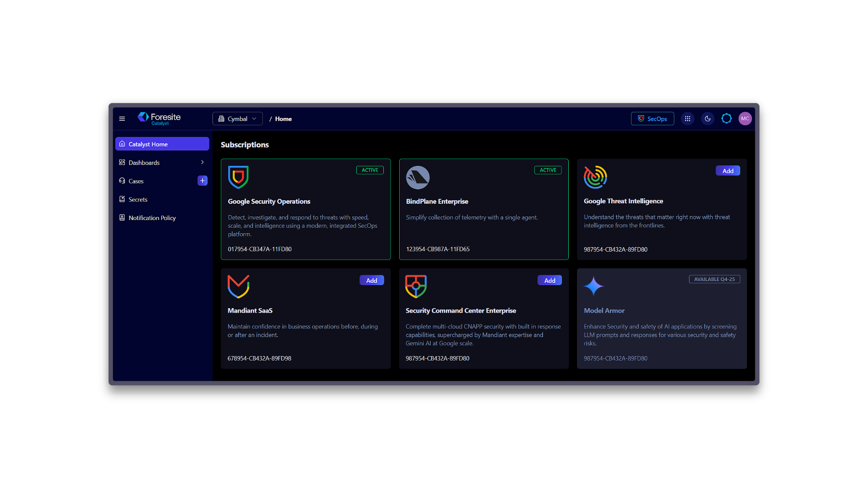Viewport: 868px width, 488px height.
Task: Click the Foresite Catalyst logo
Action: 159,118
